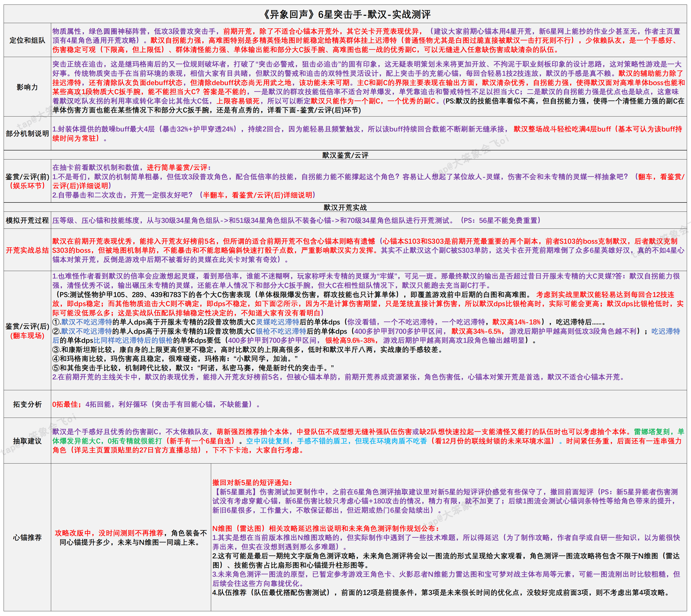Select the red 开荒实战总结 row label
Image resolution: width=691 pixels, height=616 pixels.
27,250
